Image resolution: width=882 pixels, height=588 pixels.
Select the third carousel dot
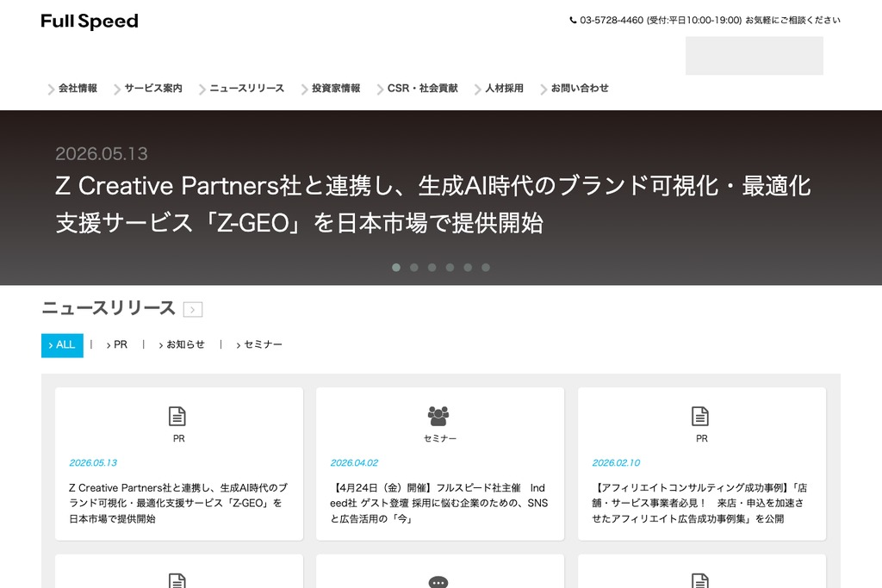[432, 268]
